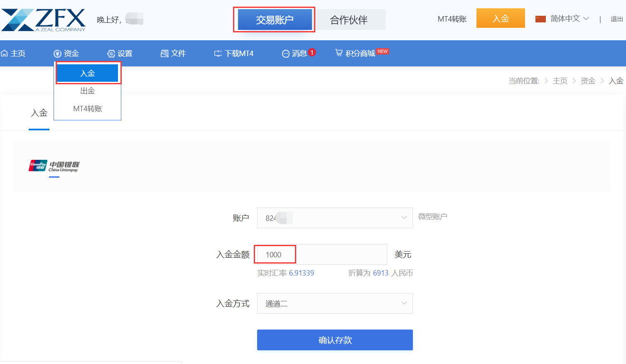
Task: Switch to the 合作伙伴 tab
Action: 349,20
